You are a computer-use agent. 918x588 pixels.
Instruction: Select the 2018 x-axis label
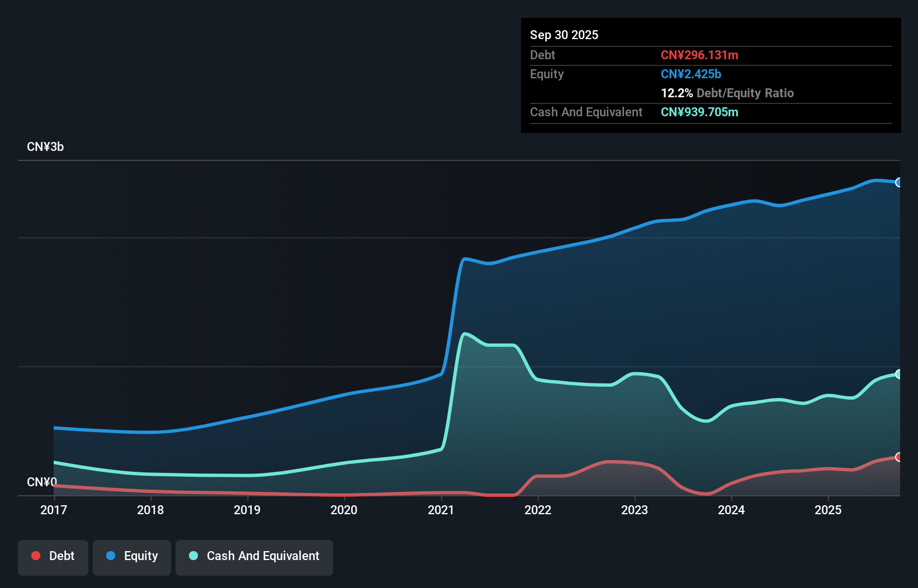point(150,510)
